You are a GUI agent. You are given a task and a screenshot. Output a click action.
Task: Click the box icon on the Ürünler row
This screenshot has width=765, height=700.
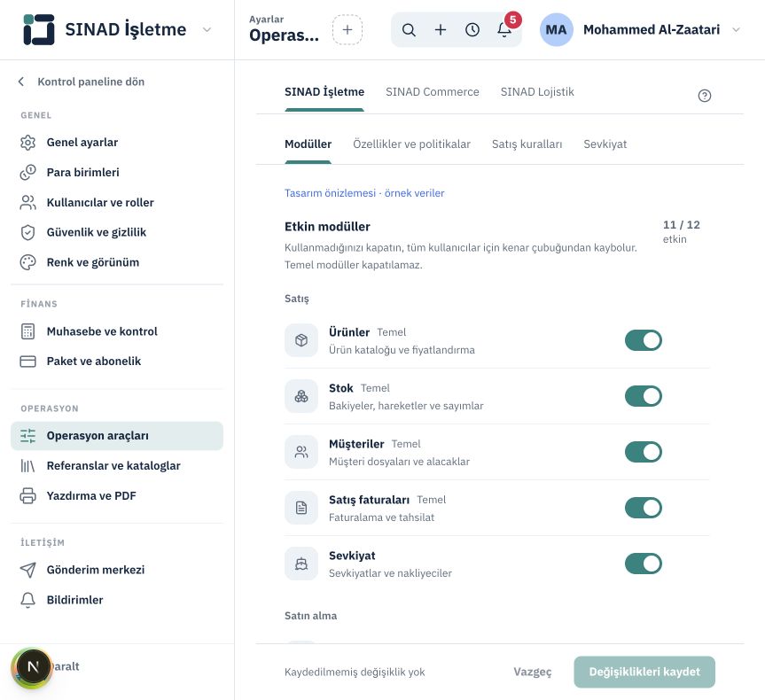(301, 340)
